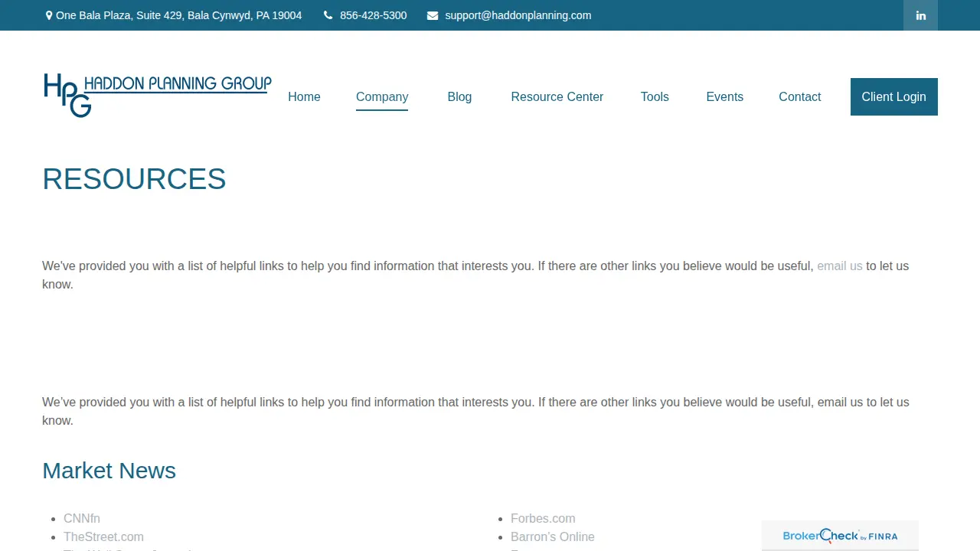
Task: Click the map pin location icon
Action: (x=49, y=15)
